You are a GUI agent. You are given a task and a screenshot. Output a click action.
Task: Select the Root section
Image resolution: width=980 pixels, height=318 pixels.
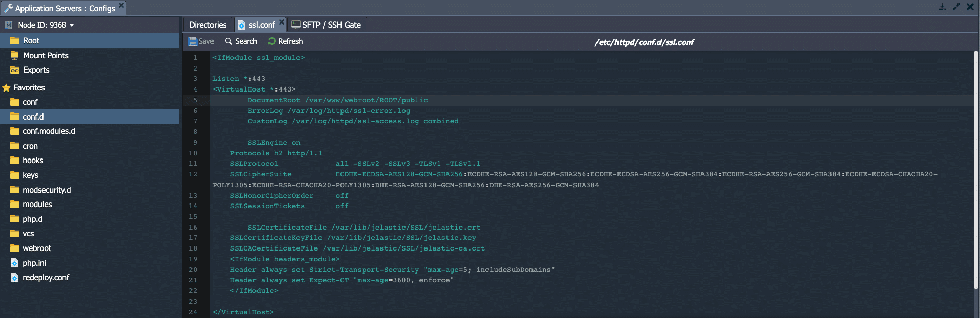31,41
